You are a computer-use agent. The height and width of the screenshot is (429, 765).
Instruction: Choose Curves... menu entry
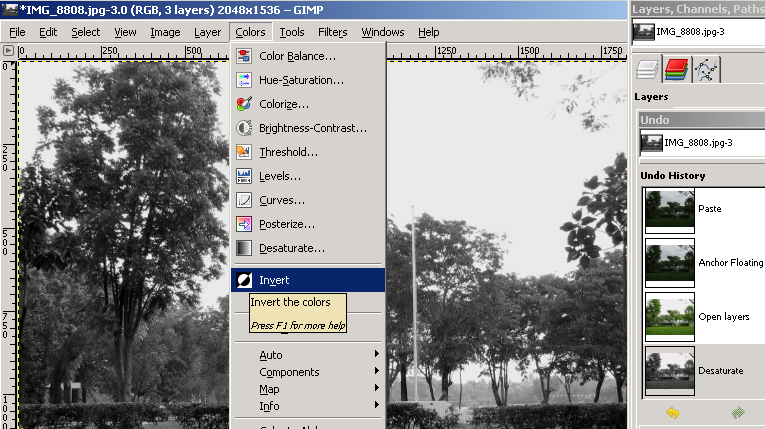tap(308, 200)
